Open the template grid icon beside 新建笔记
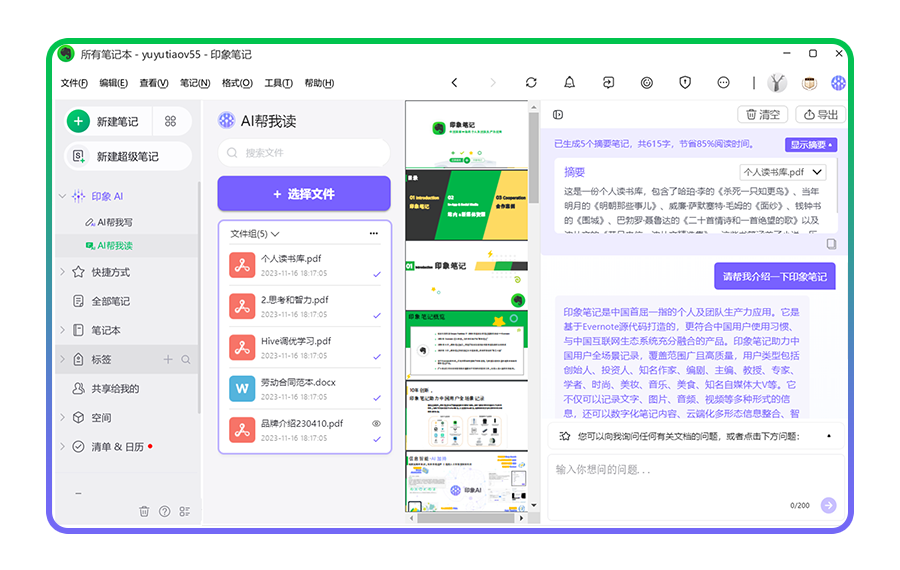 [x=170, y=121]
